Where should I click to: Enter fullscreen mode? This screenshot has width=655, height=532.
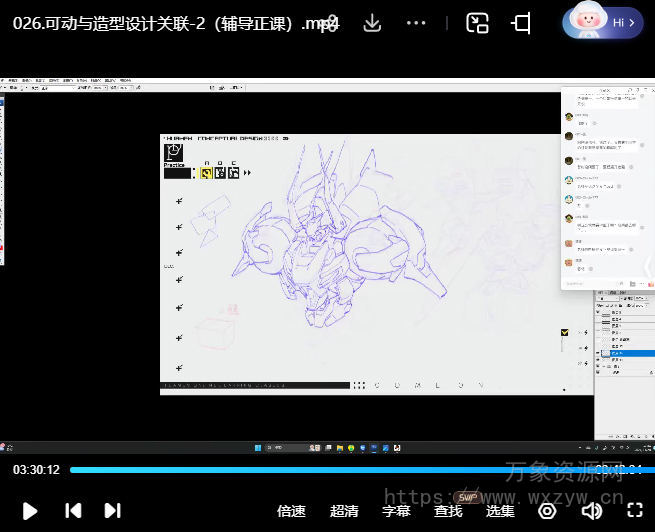point(634,511)
